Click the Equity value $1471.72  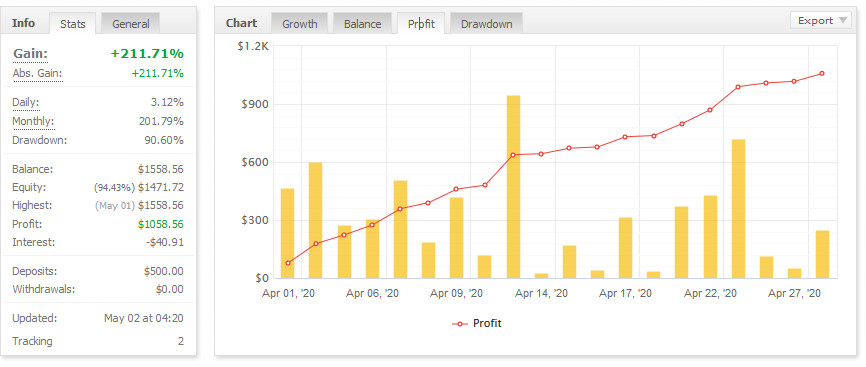161,188
